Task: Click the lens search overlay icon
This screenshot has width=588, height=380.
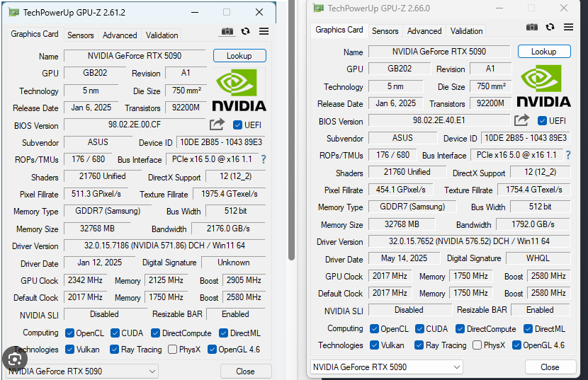Action: click(15, 359)
